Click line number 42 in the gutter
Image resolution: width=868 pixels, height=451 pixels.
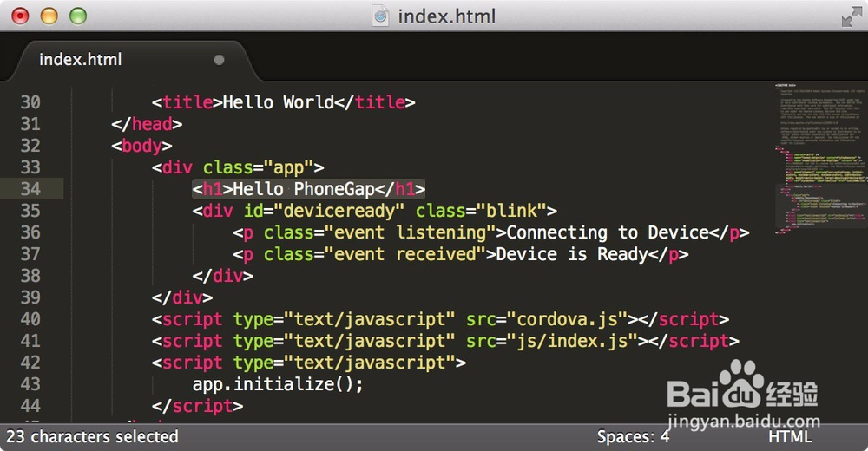point(30,363)
